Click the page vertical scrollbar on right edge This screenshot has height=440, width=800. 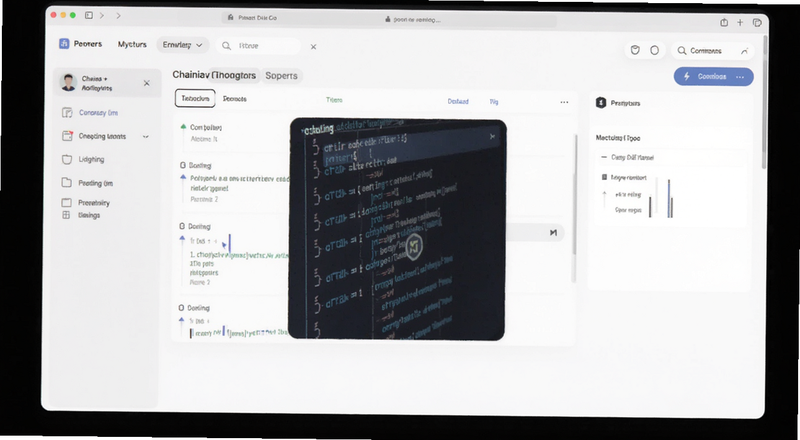764,102
